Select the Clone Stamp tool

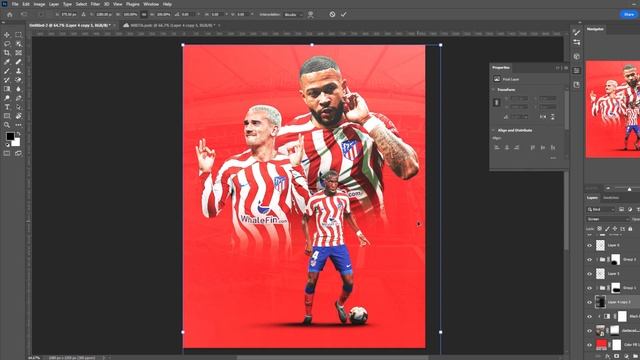click(18, 71)
